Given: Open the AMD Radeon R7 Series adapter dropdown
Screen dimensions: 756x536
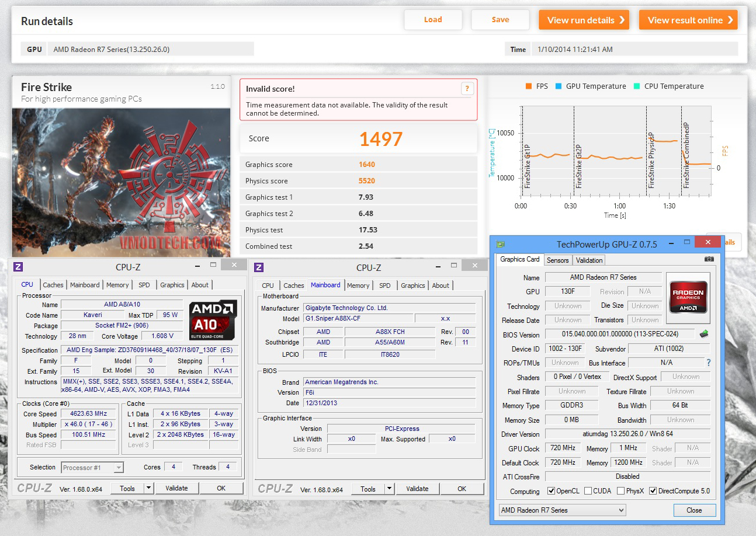Looking at the screenshot, I should tap(562, 510).
